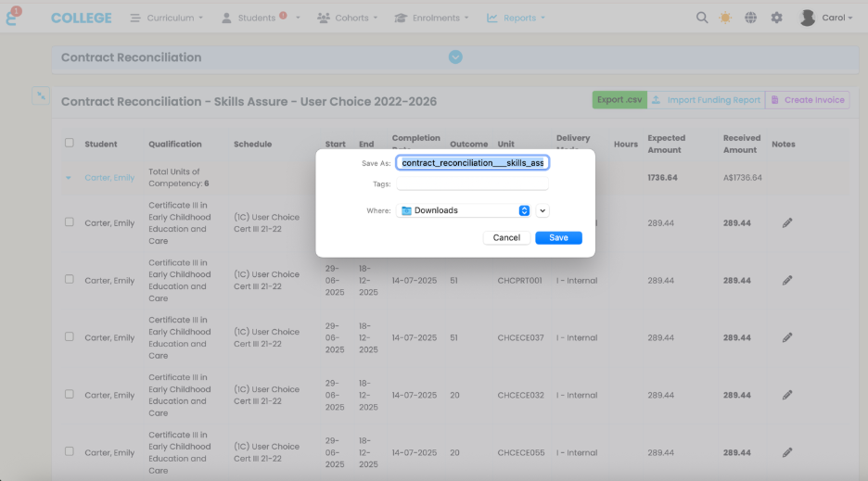Expand the save dialog with chevron button
The width and height of the screenshot is (868, 481).
tap(542, 210)
